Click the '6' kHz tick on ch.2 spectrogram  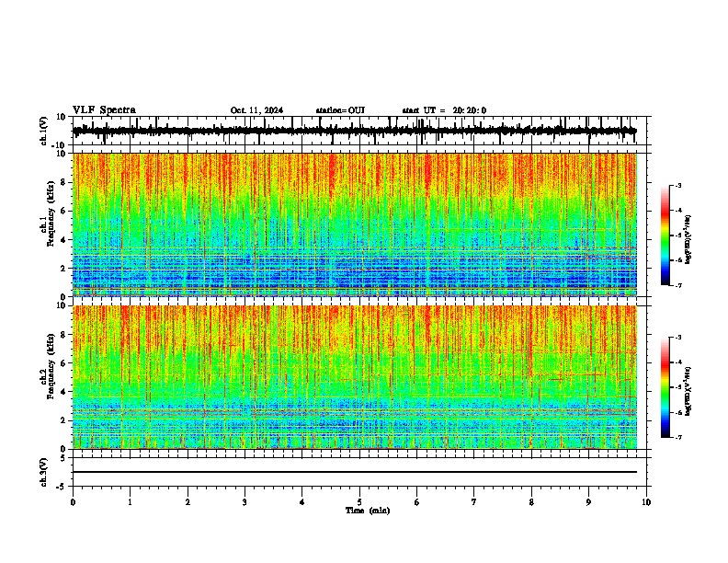64,362
